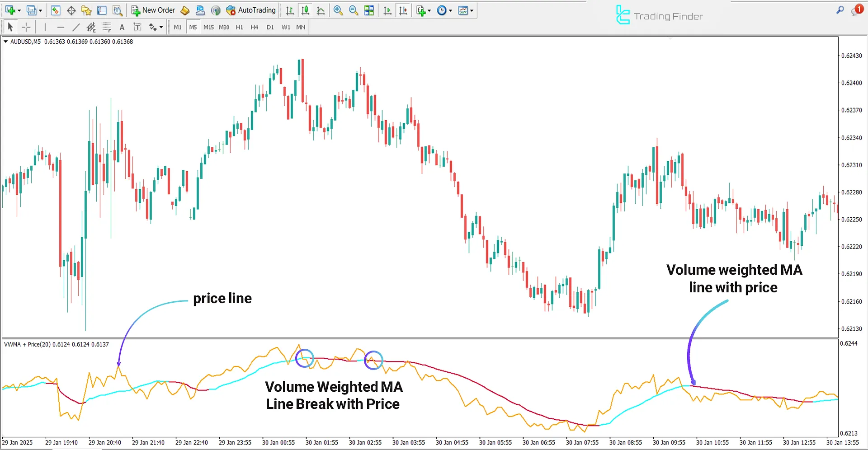Collapse the AUDUSD,M5 chart title arrow
This screenshot has width=868, height=450.
click(x=5, y=42)
